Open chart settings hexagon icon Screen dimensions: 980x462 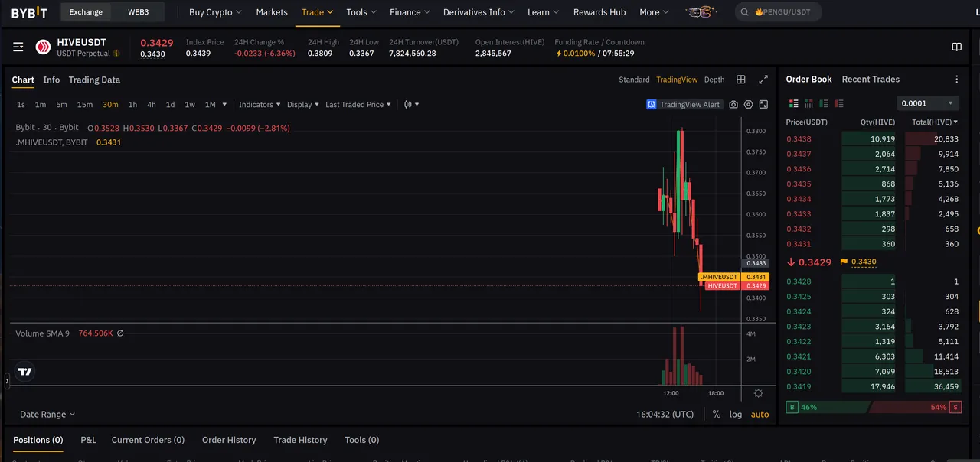coord(749,105)
